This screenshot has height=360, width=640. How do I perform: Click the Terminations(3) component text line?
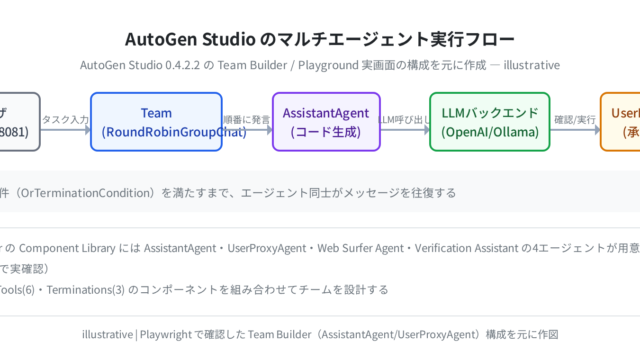coord(194,290)
